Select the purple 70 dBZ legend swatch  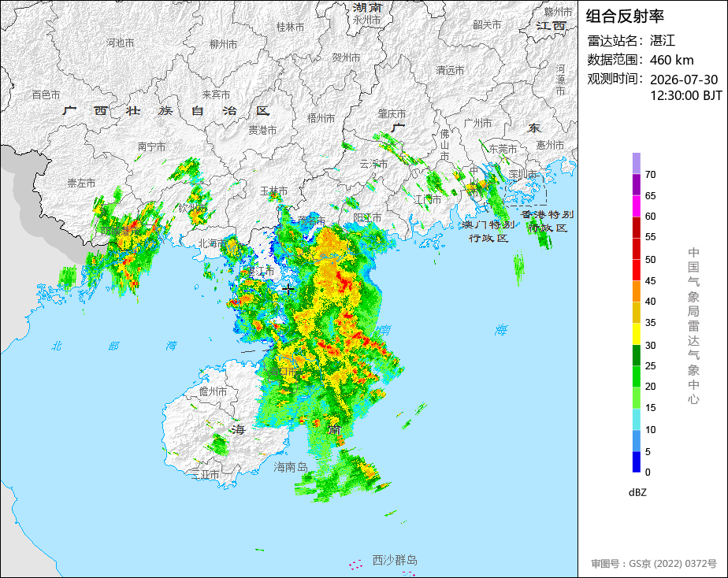636,164
